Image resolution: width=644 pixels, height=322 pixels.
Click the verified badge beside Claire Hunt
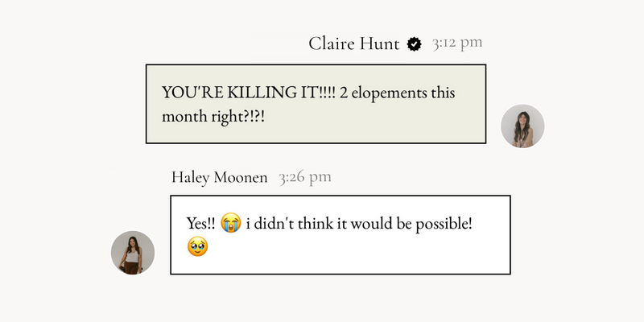click(x=414, y=44)
